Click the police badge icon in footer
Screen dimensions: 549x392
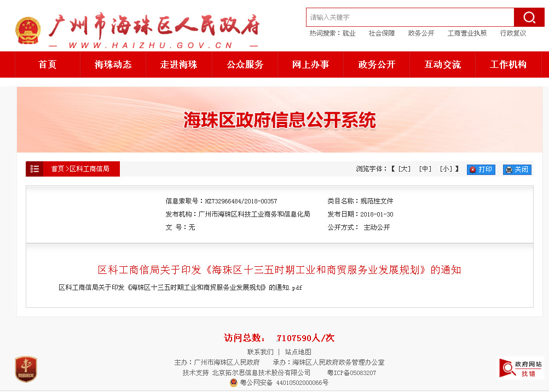click(x=234, y=383)
